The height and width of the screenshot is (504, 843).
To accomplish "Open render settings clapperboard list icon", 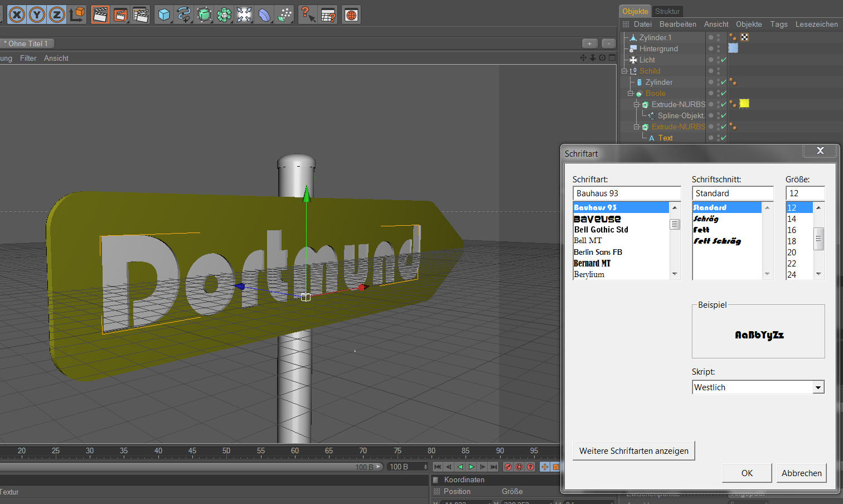I will click(140, 14).
